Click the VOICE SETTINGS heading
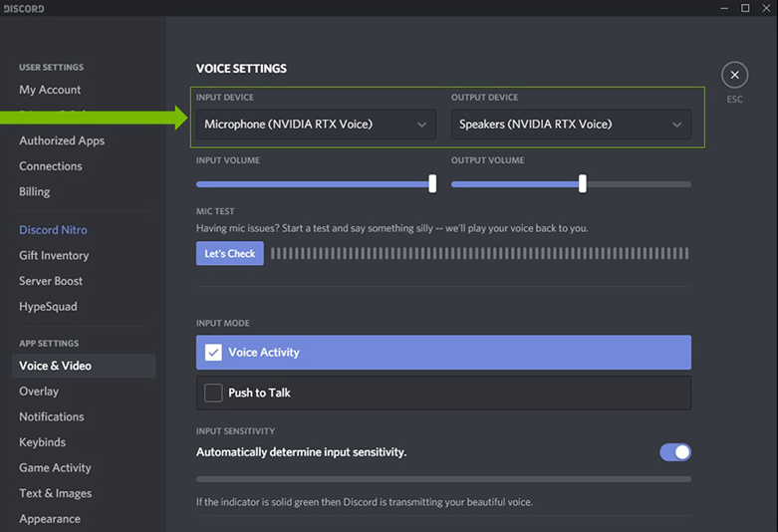778x532 pixels. pos(241,69)
